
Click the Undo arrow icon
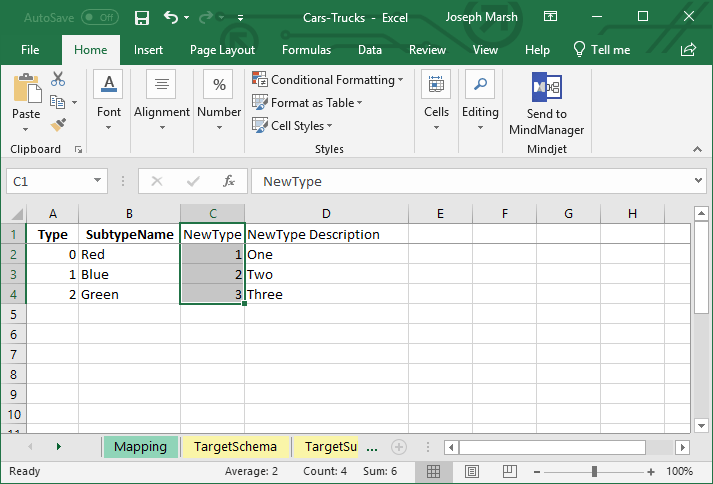[170, 18]
